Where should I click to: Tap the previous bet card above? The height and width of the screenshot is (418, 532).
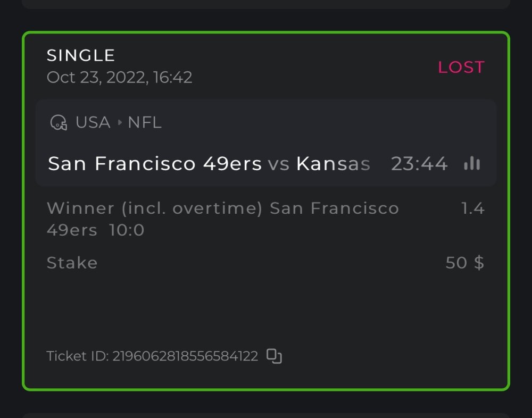[x=266, y=3]
